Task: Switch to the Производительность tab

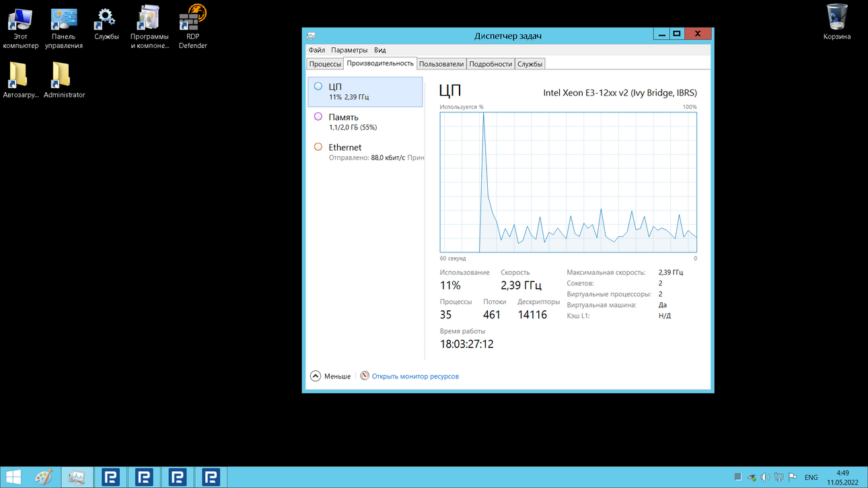Action: [x=380, y=63]
